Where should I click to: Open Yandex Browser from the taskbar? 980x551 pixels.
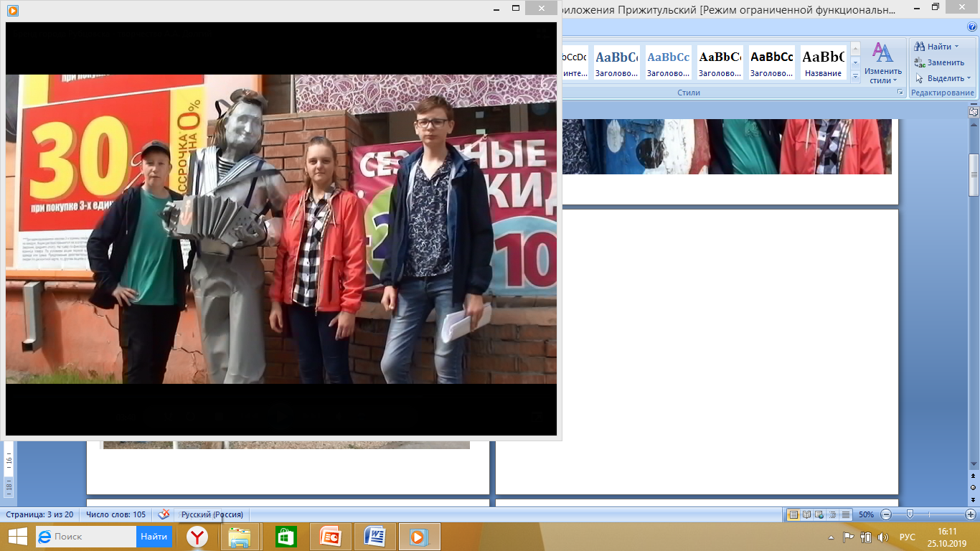click(197, 537)
